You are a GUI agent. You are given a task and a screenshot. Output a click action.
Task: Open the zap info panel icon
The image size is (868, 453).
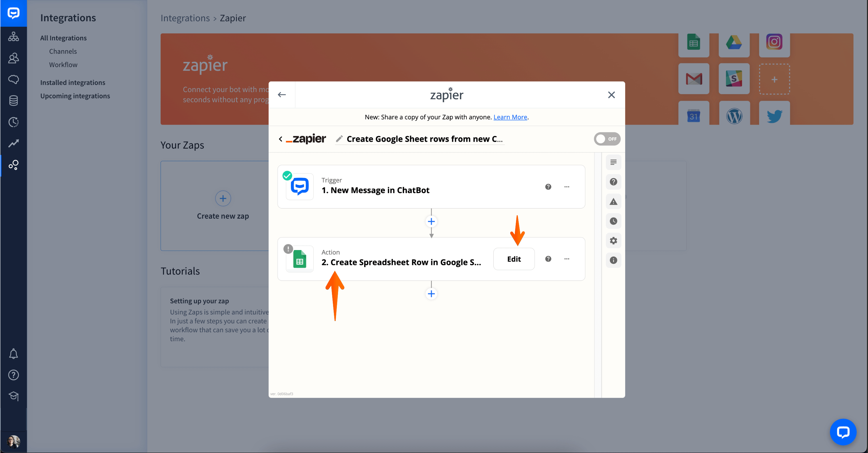point(613,260)
